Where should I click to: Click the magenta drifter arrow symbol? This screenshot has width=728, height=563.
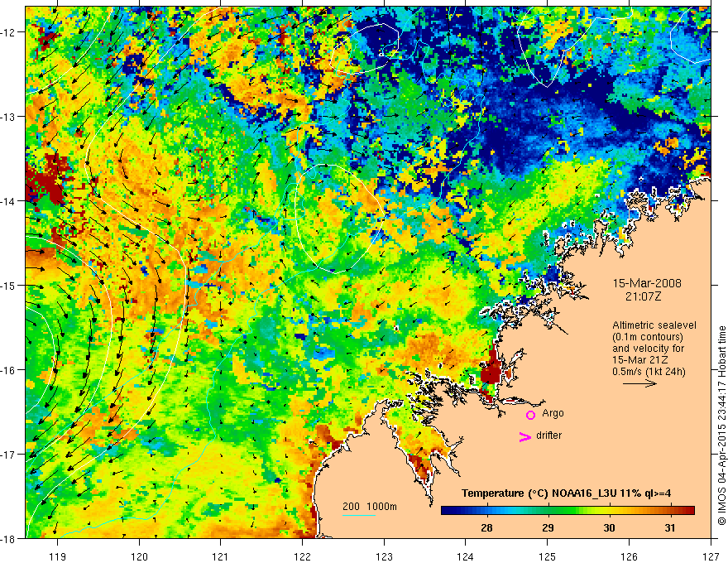(x=524, y=436)
